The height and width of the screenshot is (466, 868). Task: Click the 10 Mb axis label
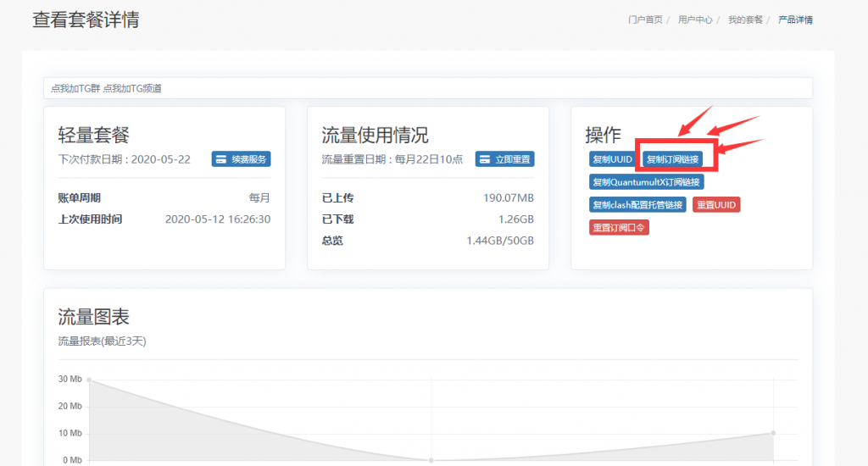(x=70, y=433)
